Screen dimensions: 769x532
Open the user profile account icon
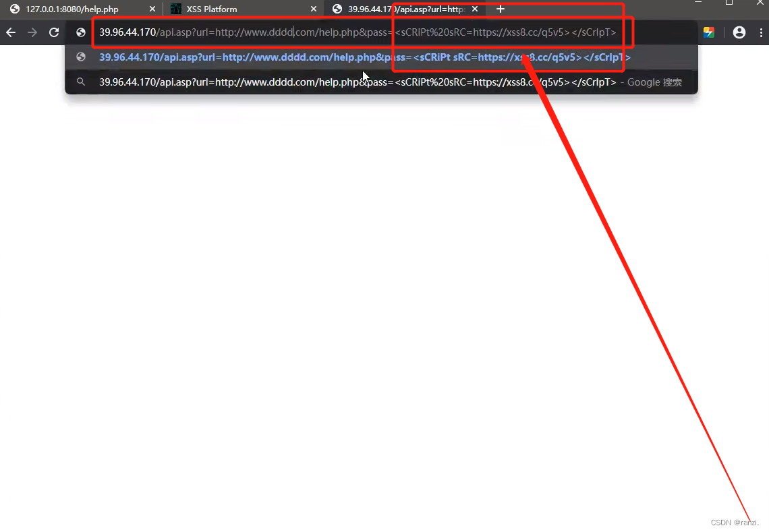739,32
